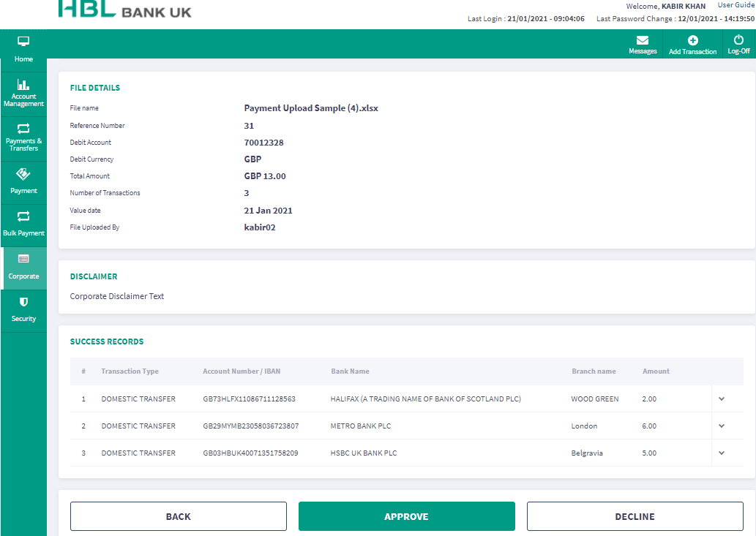Click branch name Belgravia
The height and width of the screenshot is (536, 756).
pos(587,453)
